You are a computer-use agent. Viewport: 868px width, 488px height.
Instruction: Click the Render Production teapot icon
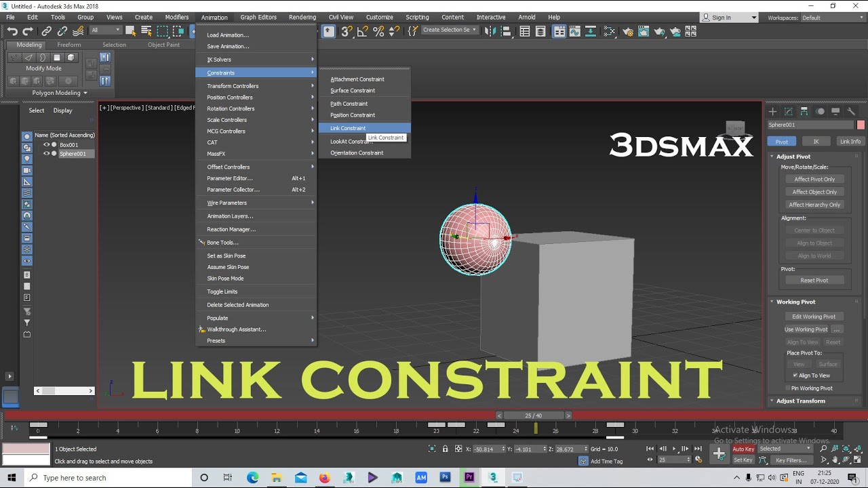659,31
